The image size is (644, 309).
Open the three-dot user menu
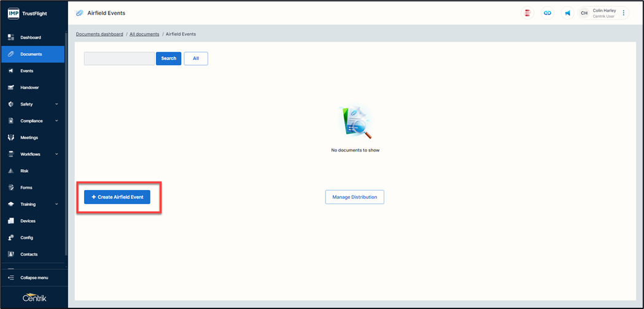pyautogui.click(x=624, y=13)
